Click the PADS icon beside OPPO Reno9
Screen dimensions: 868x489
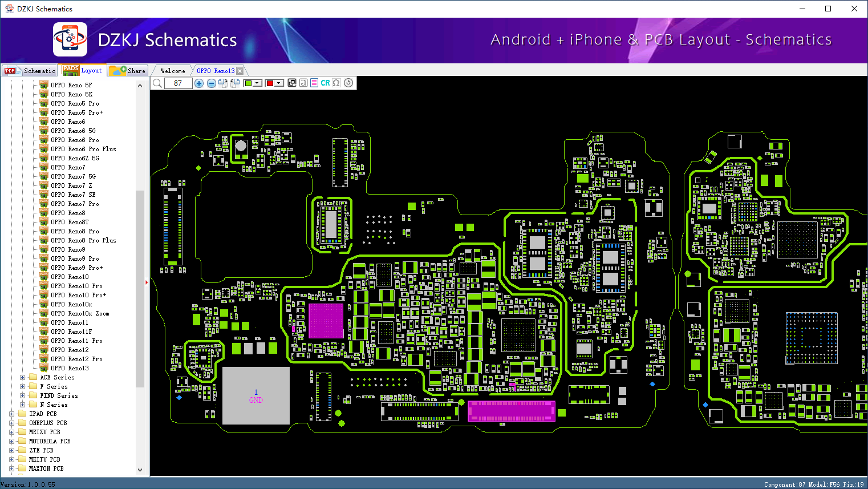[x=44, y=249]
